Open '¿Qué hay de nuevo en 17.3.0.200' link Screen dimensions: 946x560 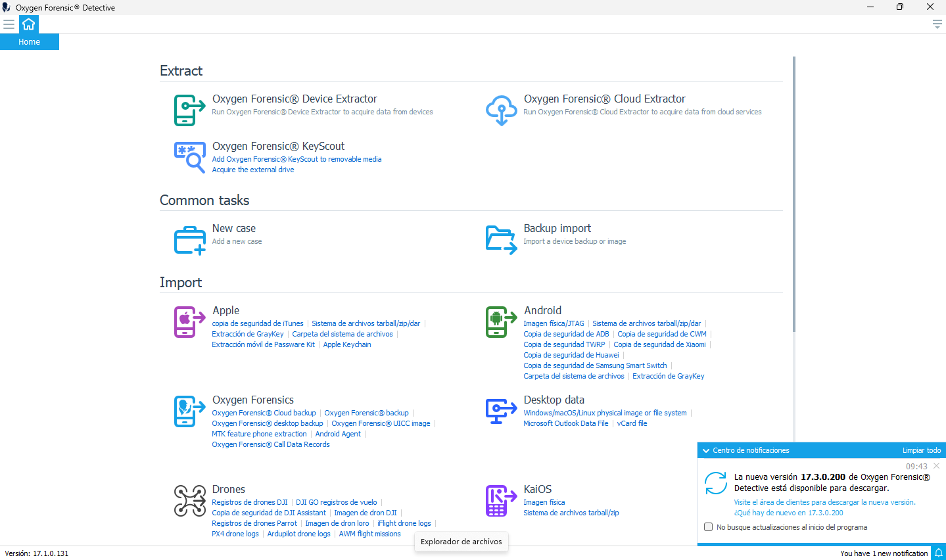(x=788, y=513)
